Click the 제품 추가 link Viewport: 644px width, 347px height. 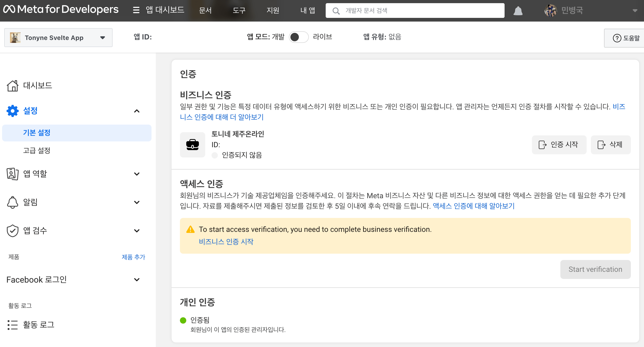(133, 257)
